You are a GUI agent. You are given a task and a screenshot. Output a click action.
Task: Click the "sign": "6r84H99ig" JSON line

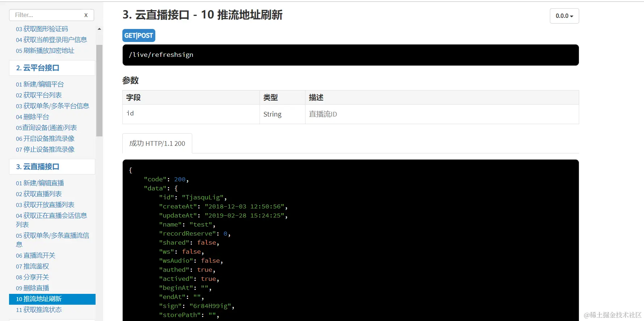pyautogui.click(x=197, y=306)
